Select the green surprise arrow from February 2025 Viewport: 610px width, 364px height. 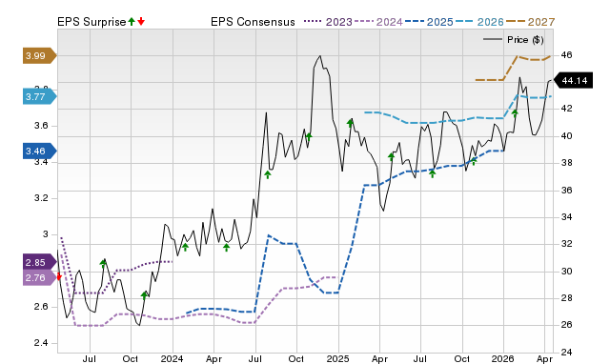[x=350, y=123]
